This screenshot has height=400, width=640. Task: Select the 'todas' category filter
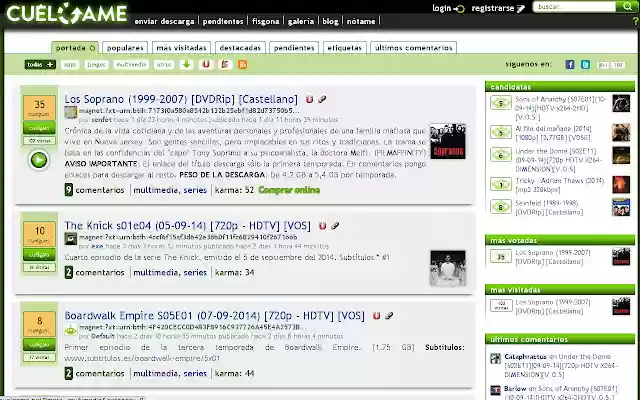40,64
